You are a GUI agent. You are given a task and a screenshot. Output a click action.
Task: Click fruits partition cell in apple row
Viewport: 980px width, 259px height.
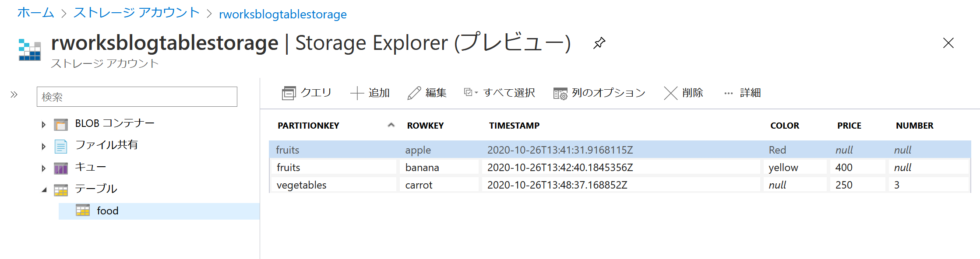(x=288, y=150)
